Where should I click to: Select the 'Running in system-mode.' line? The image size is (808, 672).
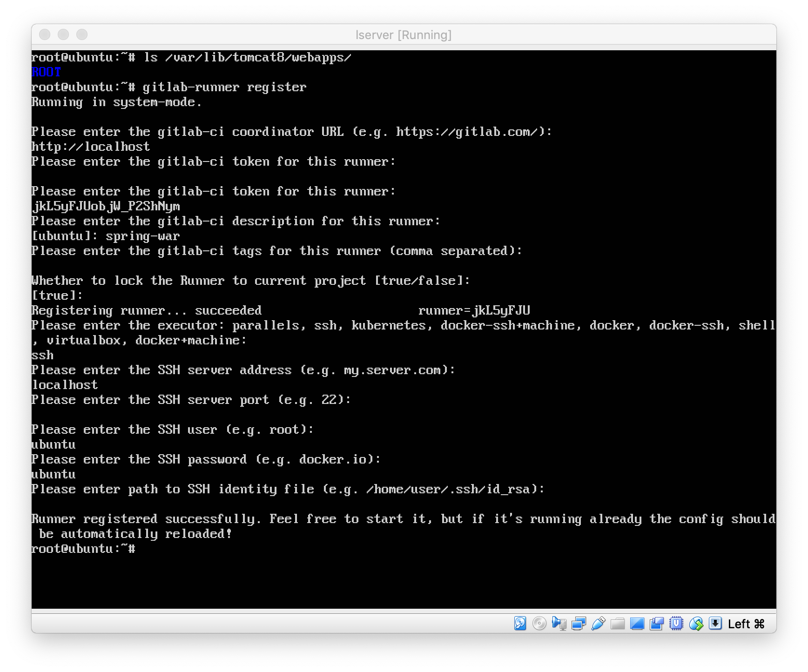click(116, 102)
